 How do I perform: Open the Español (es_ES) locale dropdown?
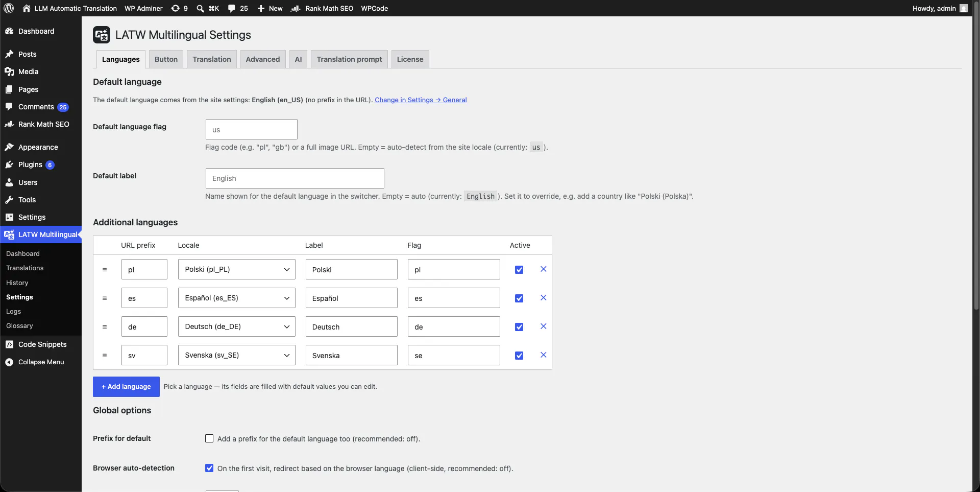[x=237, y=298]
